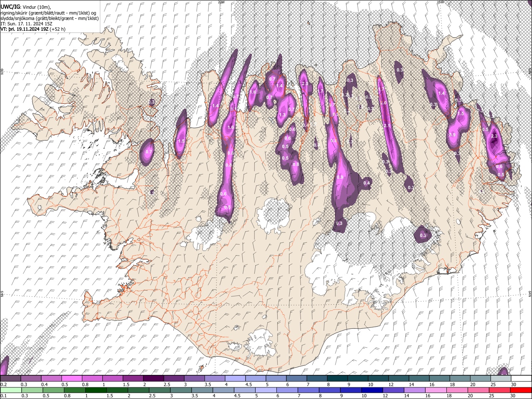Click '0.7' value in westernmost purple oval
Viewport: 532px width, 399px height.
click(x=149, y=152)
